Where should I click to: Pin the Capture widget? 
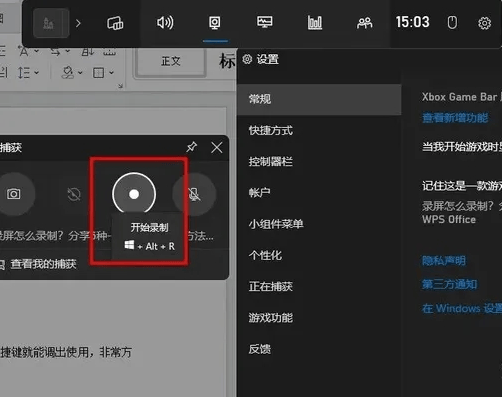pyautogui.click(x=192, y=147)
